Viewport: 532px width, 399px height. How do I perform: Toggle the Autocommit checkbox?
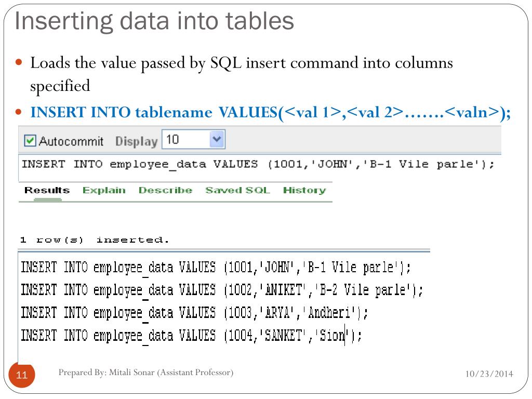[30, 140]
